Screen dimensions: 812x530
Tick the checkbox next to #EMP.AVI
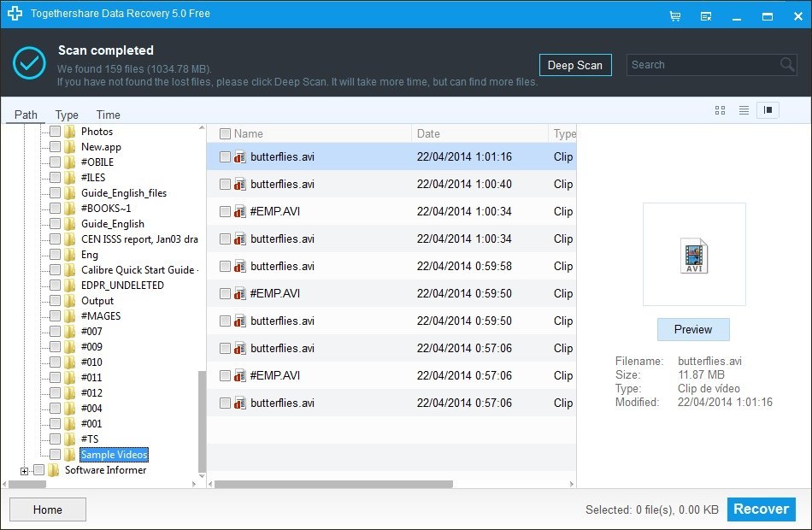pyautogui.click(x=226, y=211)
